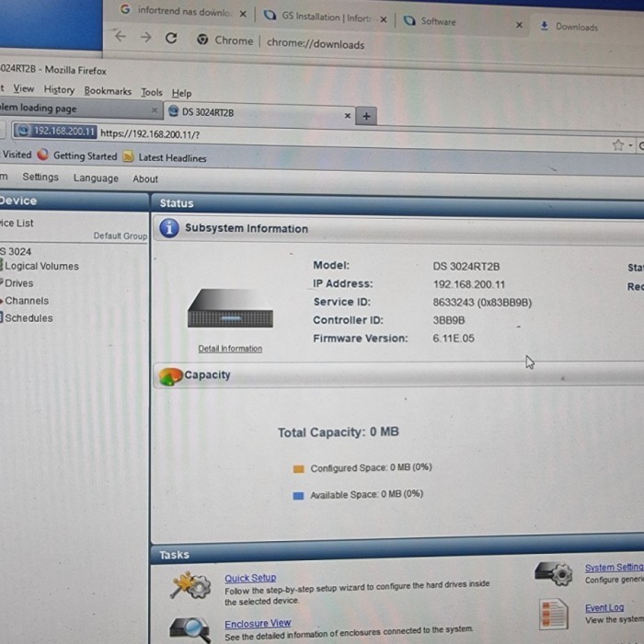
Task: Open the Language menu
Action: [x=96, y=178]
